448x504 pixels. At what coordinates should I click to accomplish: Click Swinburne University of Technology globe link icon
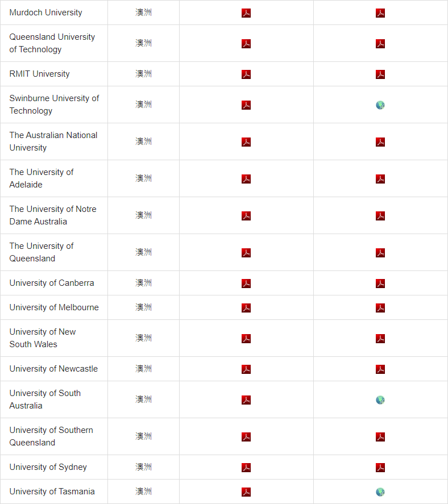point(380,105)
